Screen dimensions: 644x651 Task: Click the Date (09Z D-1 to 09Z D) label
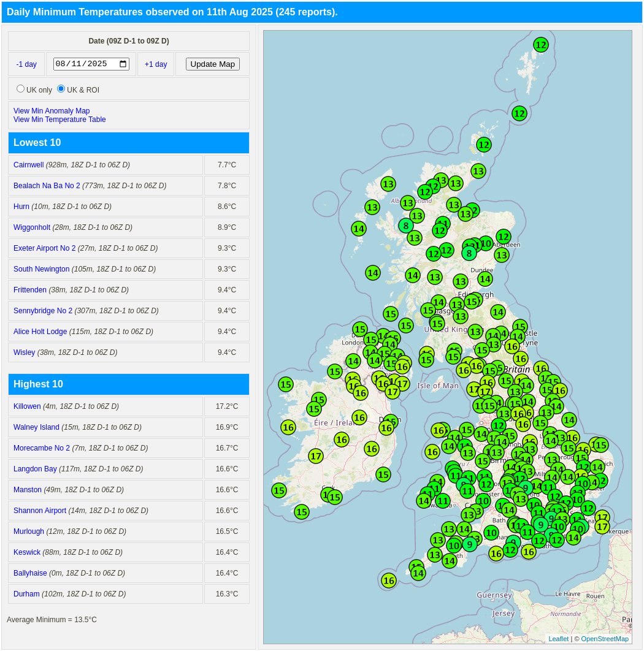[x=129, y=41]
